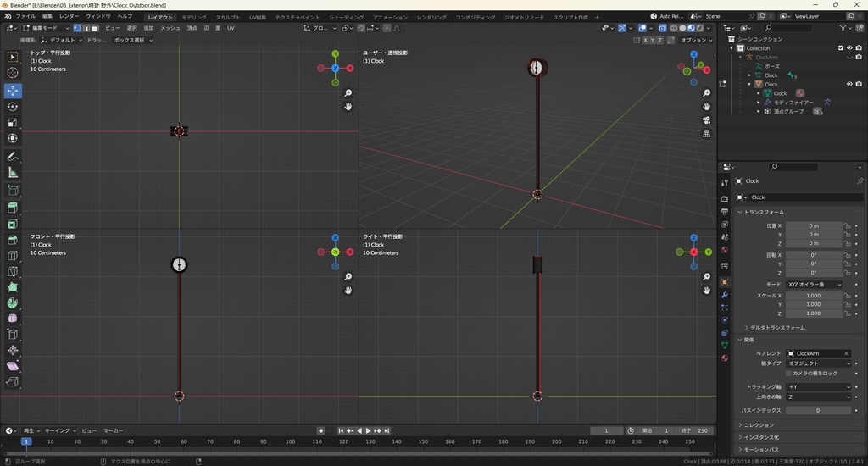The height and width of the screenshot is (466, 868).
Task: Switch to the モデリング workspace tab
Action: tap(194, 17)
